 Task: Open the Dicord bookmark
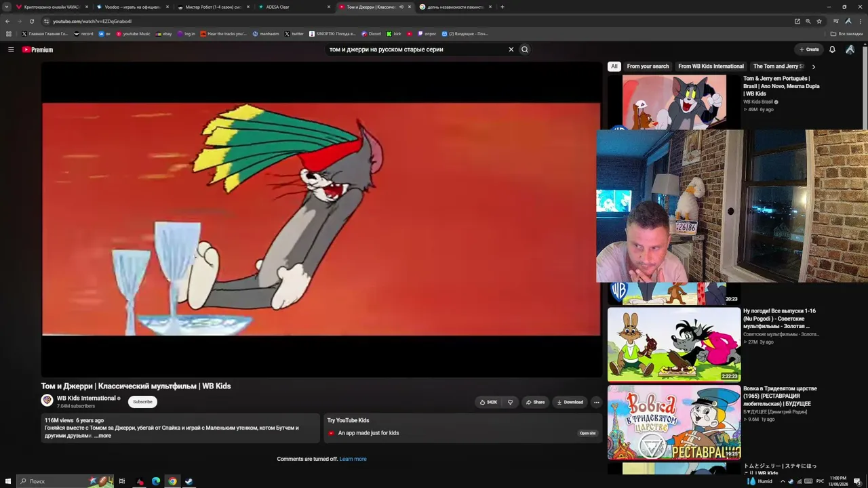click(371, 34)
